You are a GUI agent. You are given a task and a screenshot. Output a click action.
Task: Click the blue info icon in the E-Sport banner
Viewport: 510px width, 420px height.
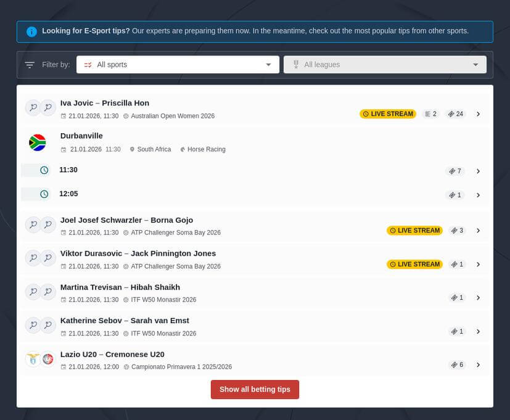[x=31, y=31]
